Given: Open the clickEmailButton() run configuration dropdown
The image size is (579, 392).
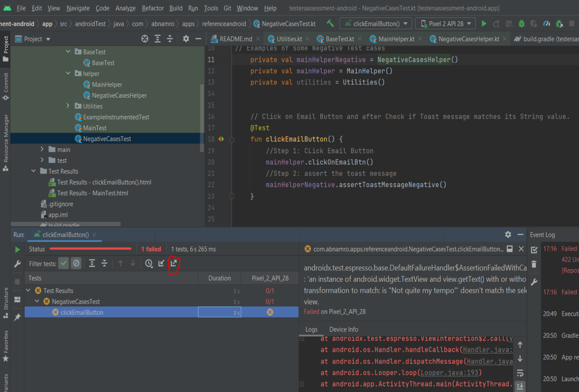Looking at the screenshot, I should click(376, 24).
